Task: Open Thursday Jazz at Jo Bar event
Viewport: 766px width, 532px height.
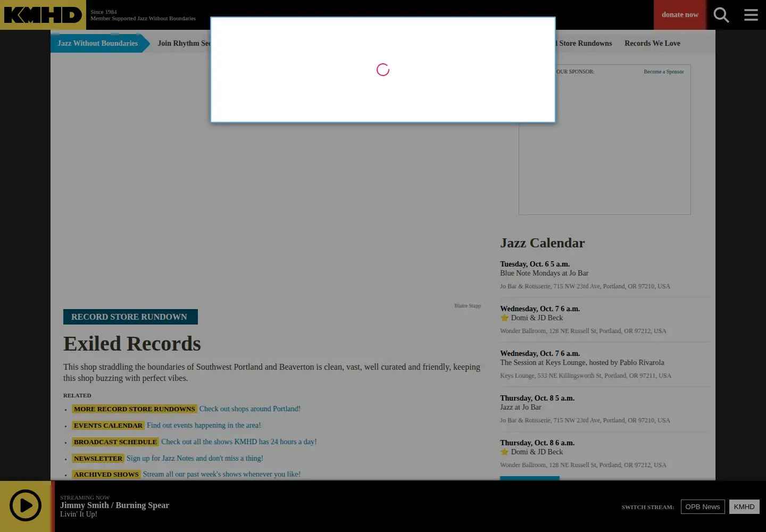Action: click(520, 408)
